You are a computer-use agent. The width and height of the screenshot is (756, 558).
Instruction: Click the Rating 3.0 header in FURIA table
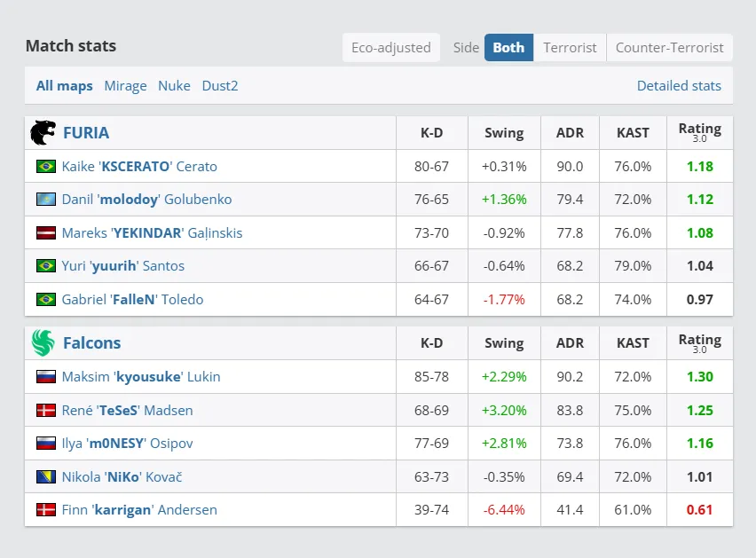pos(699,131)
